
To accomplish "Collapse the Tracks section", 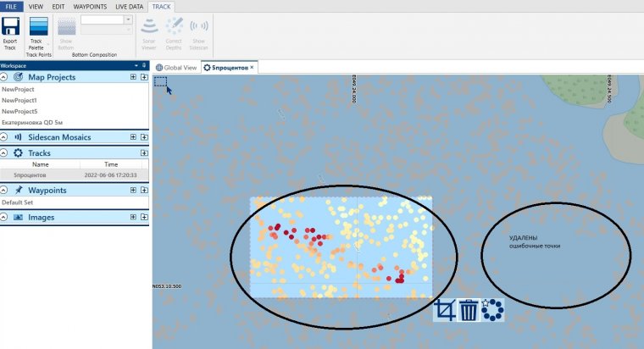I will pyautogui.click(x=5, y=153).
